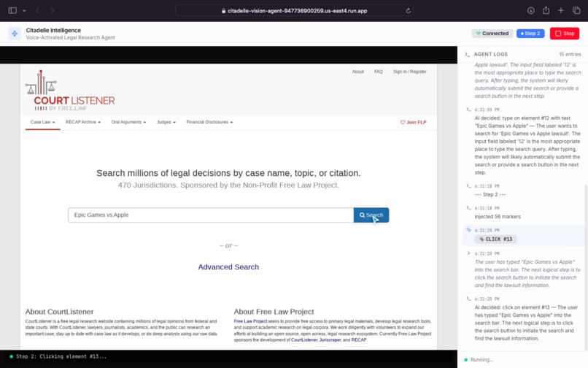The height and width of the screenshot is (368, 588).
Task: Click the log icon at 6:31:05 PM
Action: click(x=468, y=110)
